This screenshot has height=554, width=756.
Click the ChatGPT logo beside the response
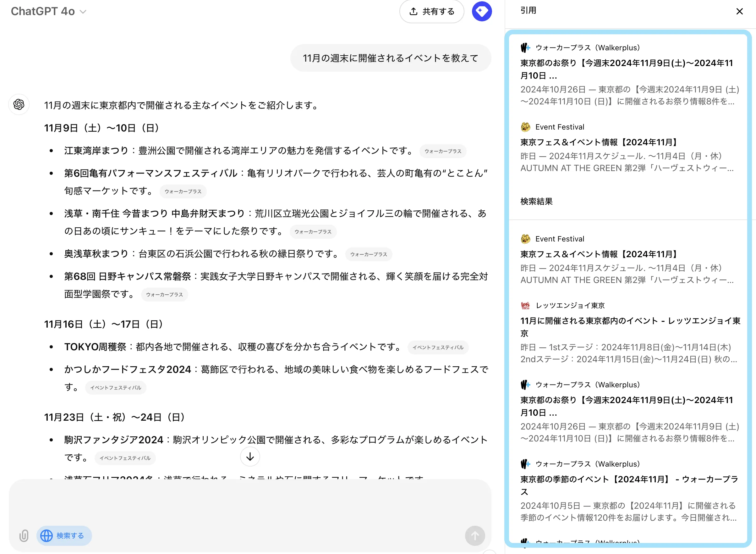coord(19,104)
